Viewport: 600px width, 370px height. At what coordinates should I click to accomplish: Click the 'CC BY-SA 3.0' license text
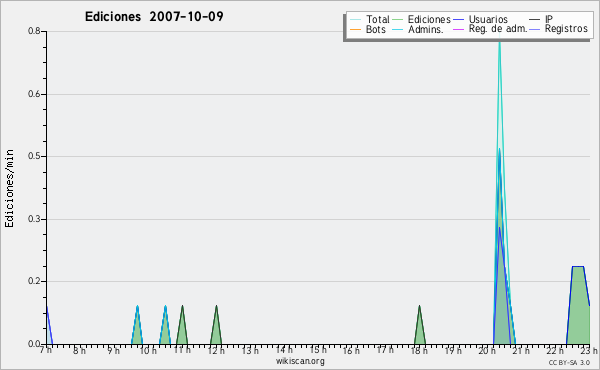[x=569, y=362]
